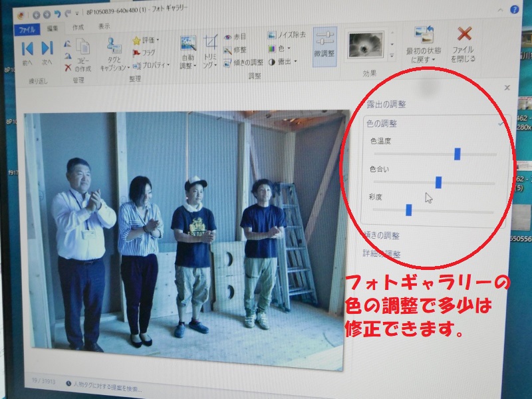Apply the black and white effect thumbnail
Viewport: 532px width, 399px height.
pos(366,45)
